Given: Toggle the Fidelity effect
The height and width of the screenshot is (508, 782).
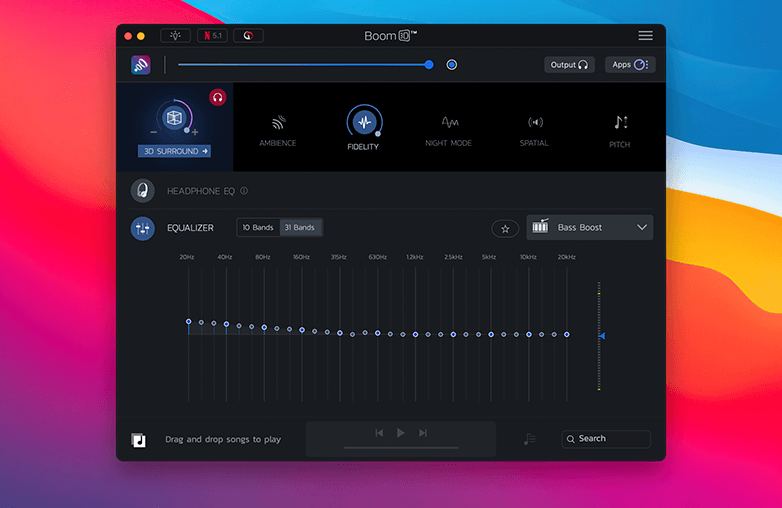Looking at the screenshot, I should [x=364, y=122].
